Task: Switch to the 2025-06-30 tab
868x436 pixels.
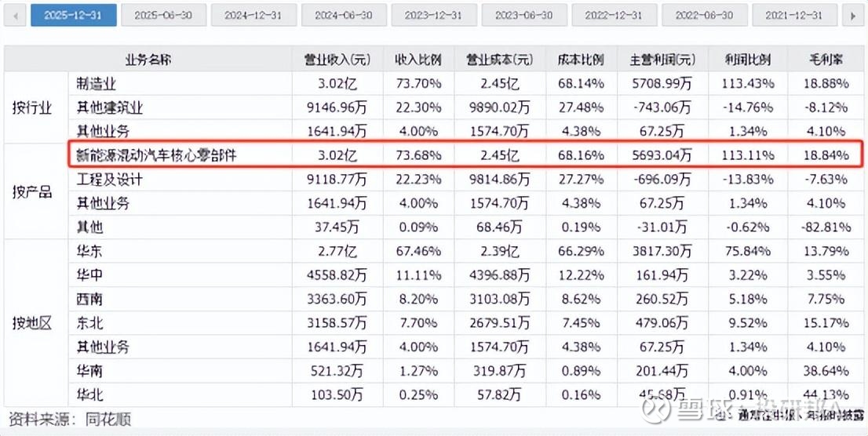Action: click(164, 15)
